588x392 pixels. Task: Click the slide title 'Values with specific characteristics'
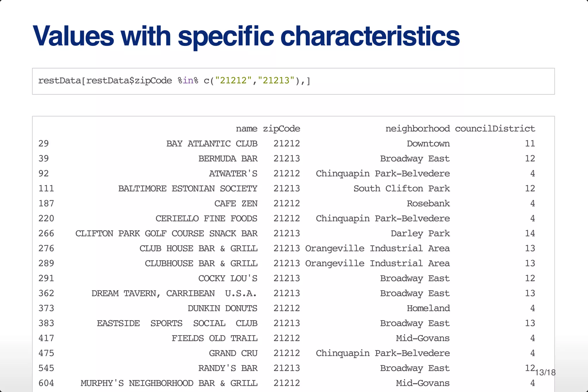[x=246, y=36]
